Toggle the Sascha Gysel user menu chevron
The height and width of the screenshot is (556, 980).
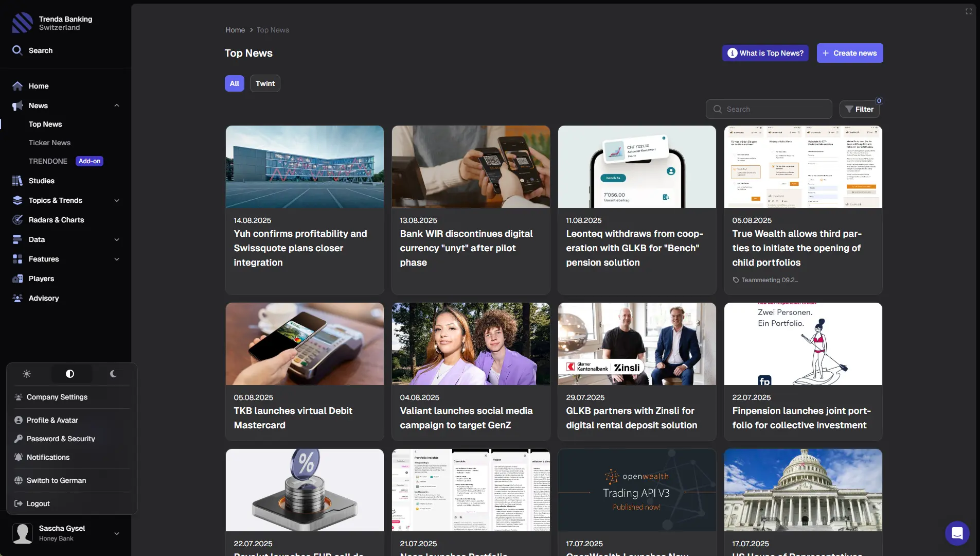pyautogui.click(x=117, y=533)
